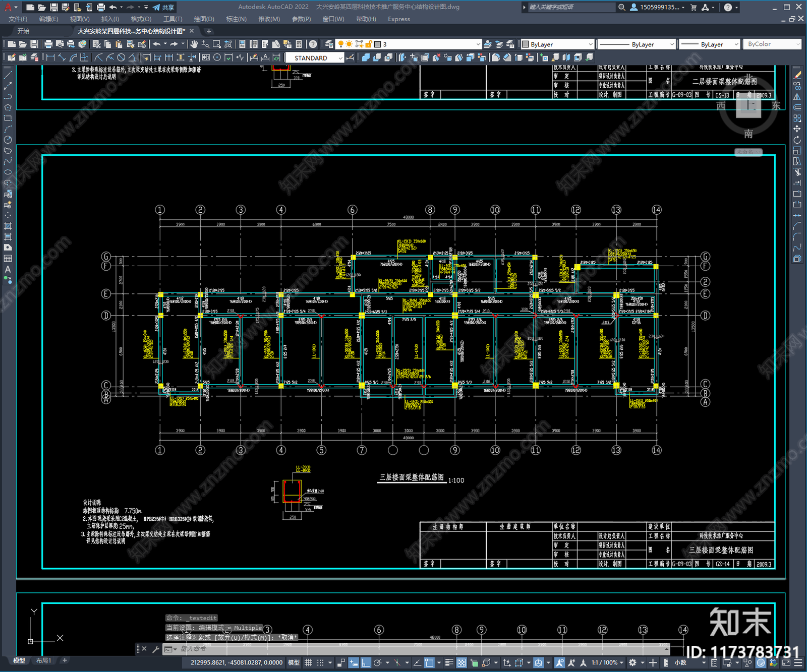
Task: Open the ByLayer color dropdown
Action: (557, 44)
